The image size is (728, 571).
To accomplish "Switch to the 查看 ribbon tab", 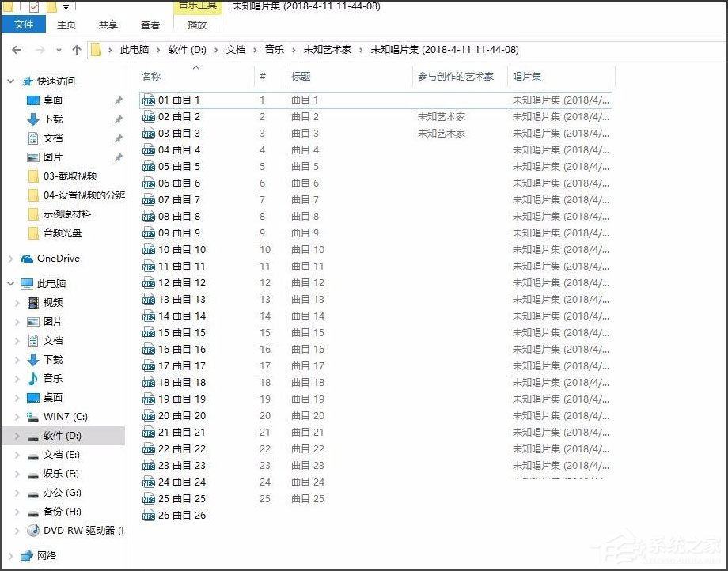I will click(x=149, y=25).
